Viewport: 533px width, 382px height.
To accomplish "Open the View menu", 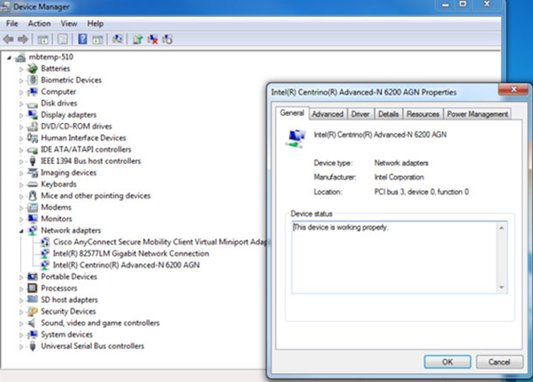I will point(69,23).
